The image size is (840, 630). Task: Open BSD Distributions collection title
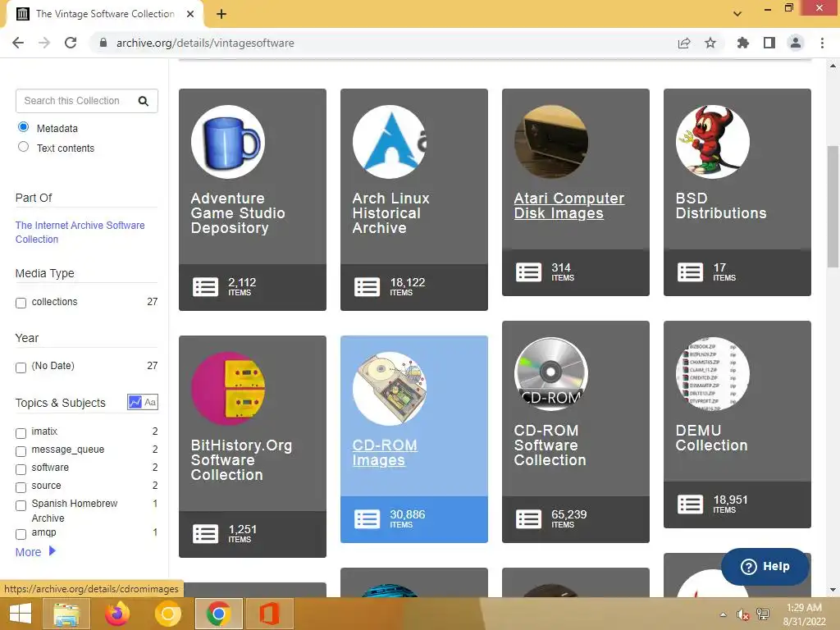pos(721,206)
